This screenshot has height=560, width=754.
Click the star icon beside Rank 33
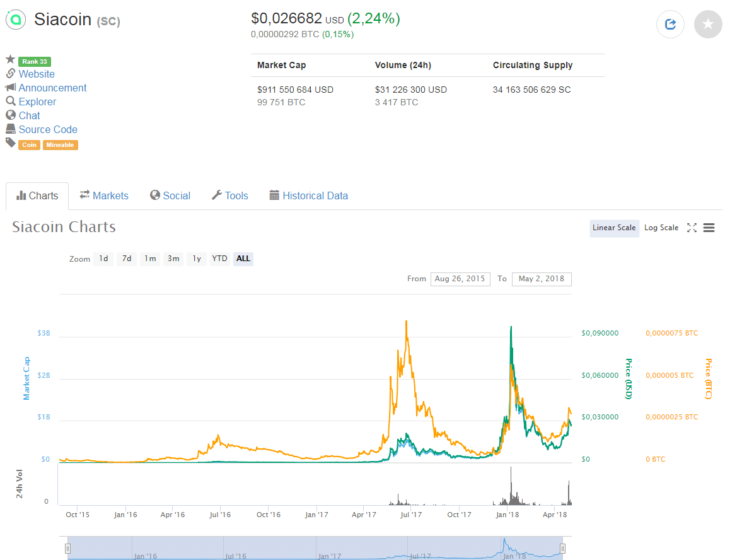10,59
